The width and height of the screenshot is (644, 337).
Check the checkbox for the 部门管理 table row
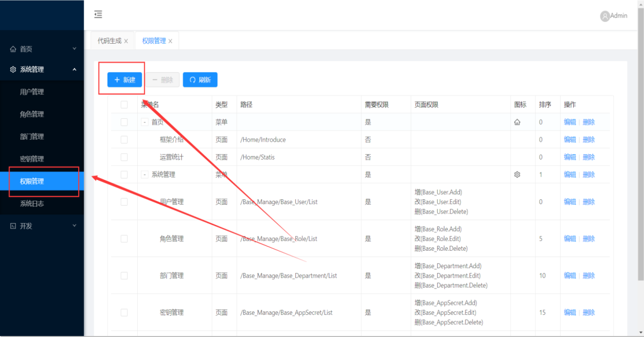[124, 276]
